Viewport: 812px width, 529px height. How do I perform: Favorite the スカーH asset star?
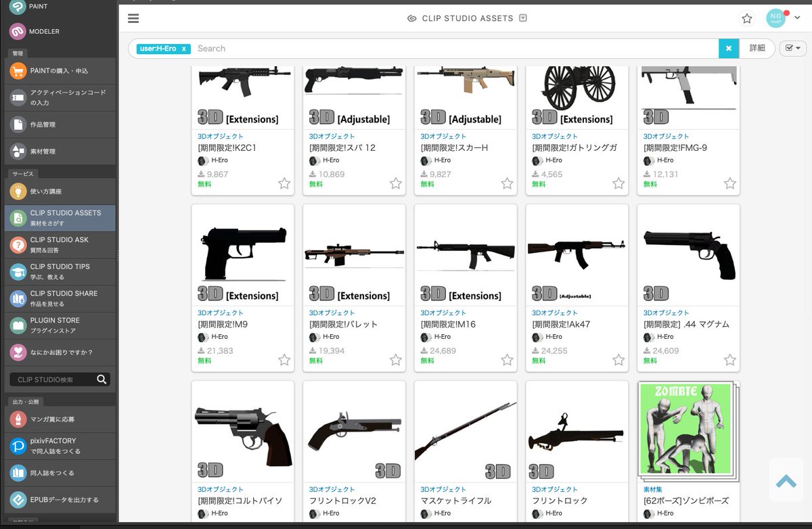click(507, 183)
